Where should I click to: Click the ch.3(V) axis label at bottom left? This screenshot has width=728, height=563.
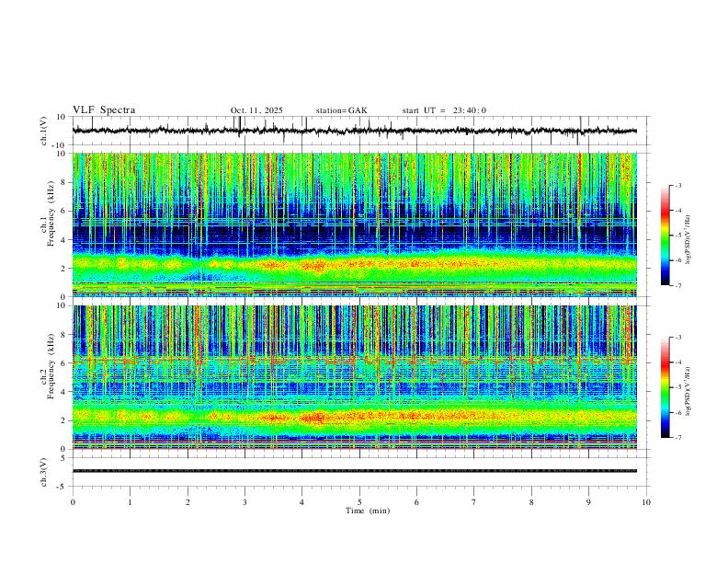pos(44,471)
